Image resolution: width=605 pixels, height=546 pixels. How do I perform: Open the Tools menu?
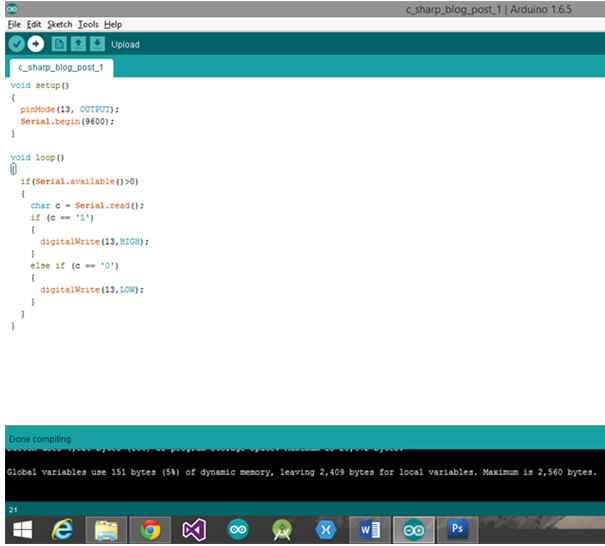pyautogui.click(x=88, y=25)
